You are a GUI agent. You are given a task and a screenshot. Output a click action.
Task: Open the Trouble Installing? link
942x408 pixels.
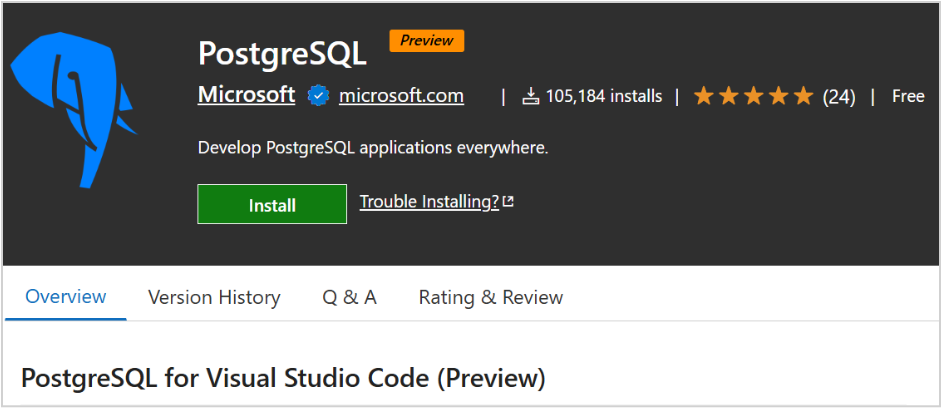429,202
